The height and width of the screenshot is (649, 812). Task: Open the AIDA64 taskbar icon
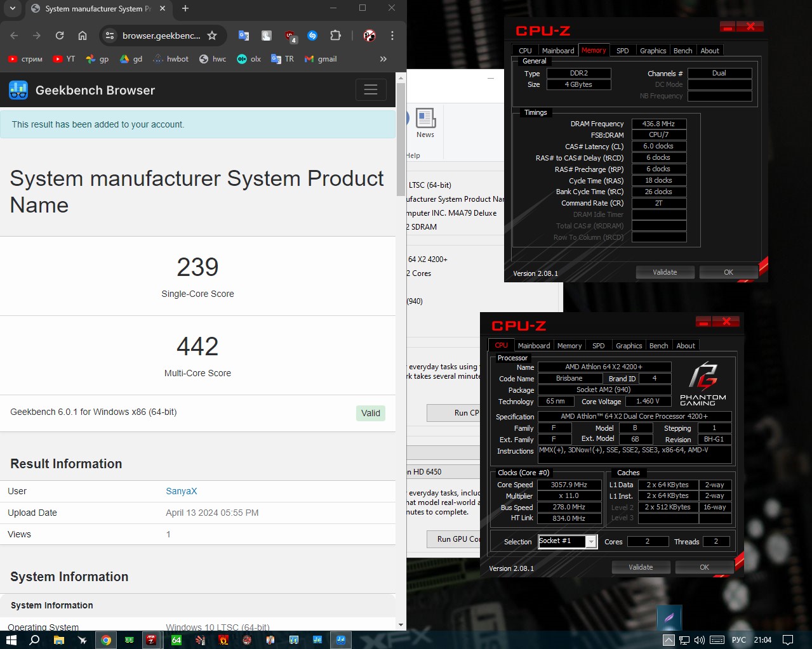[x=176, y=639]
